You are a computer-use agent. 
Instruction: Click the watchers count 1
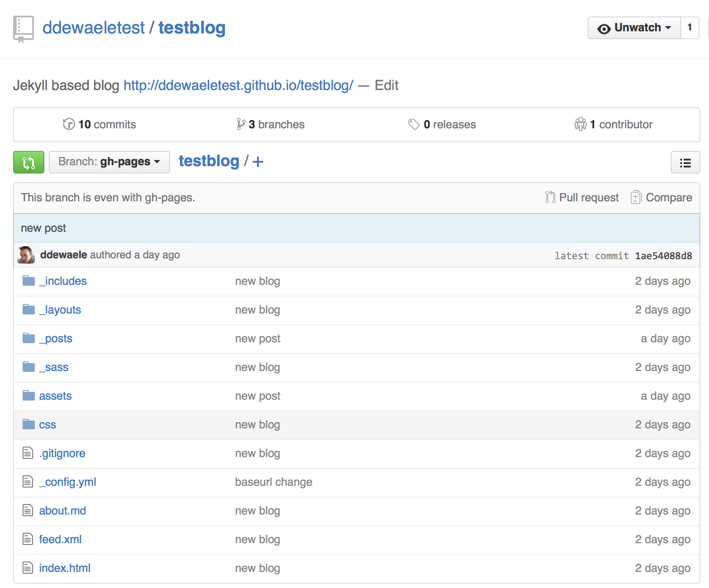click(x=690, y=28)
